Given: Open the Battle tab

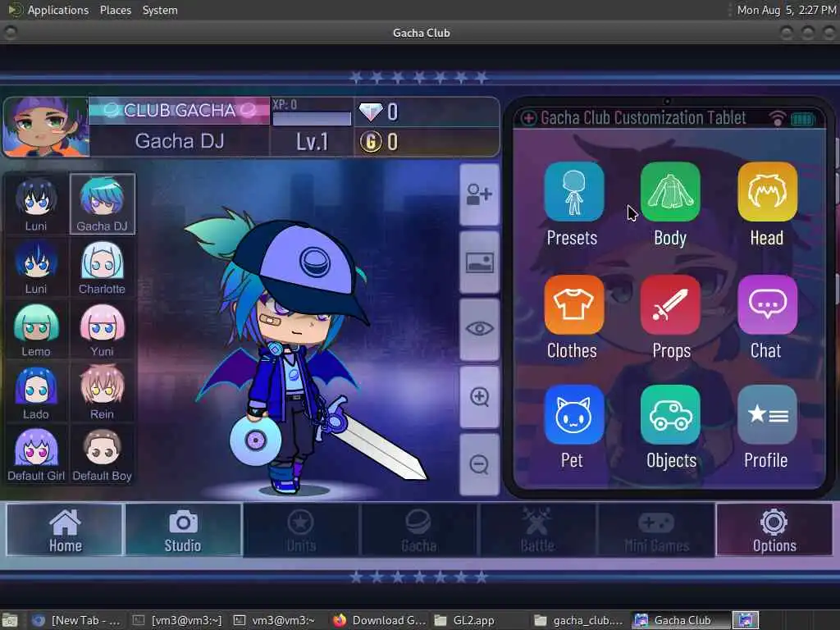Looking at the screenshot, I should (537, 529).
